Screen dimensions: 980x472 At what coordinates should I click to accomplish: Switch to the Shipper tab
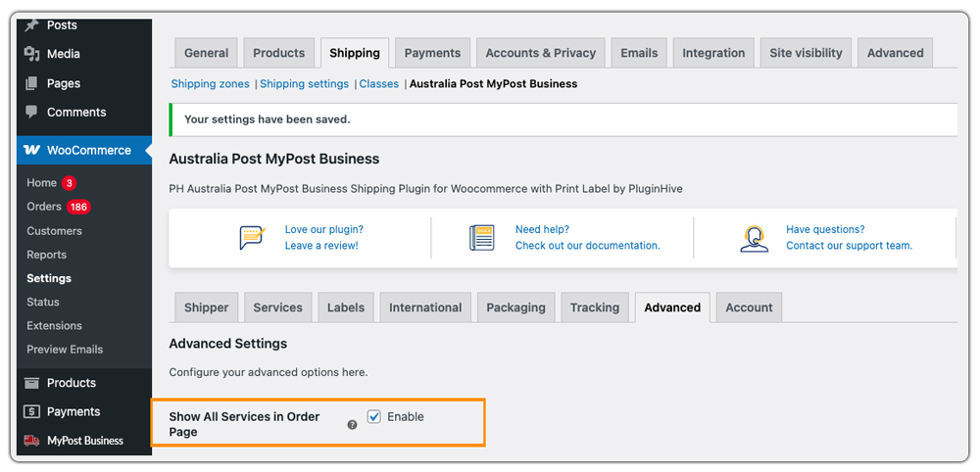[206, 307]
